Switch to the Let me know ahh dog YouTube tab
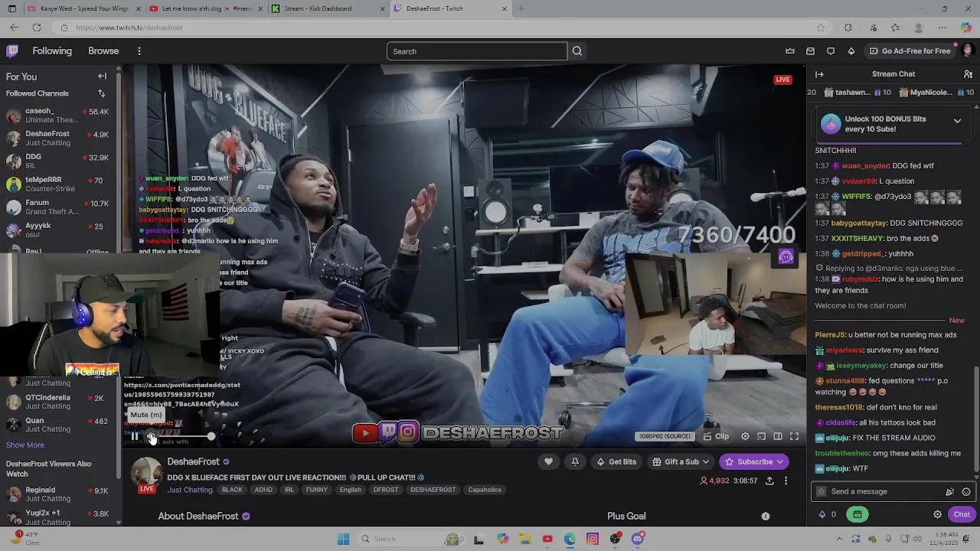 tap(204, 8)
